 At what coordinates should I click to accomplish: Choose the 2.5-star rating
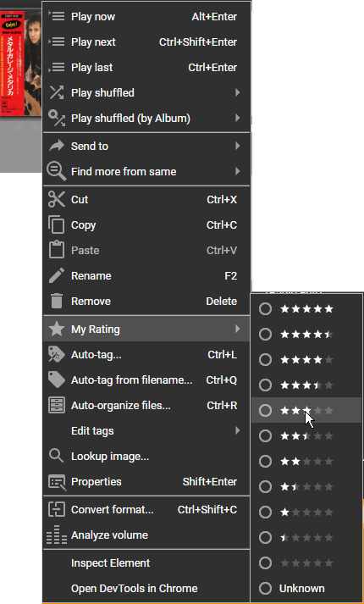[306, 436]
